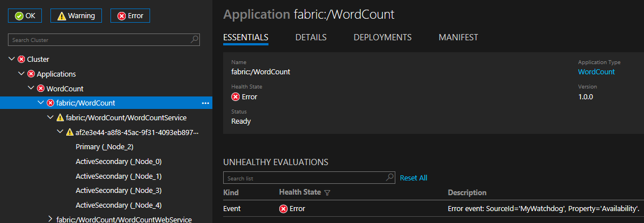Switch to the DETAILS tab
This screenshot has width=644, height=223.
point(311,37)
